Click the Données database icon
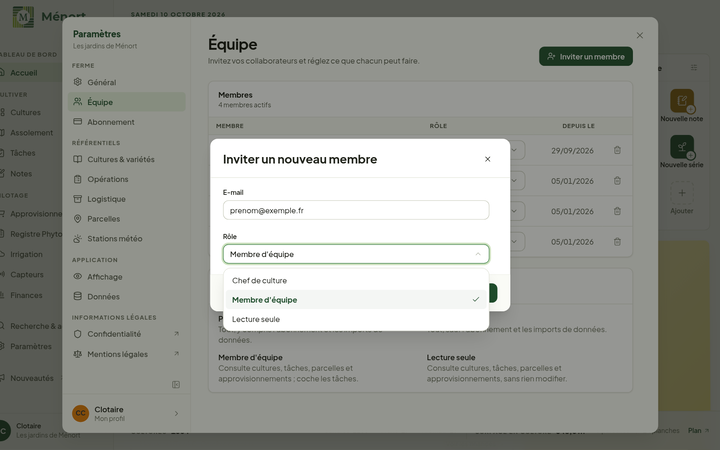Image resolution: width=720 pixels, height=450 pixels. [78, 296]
